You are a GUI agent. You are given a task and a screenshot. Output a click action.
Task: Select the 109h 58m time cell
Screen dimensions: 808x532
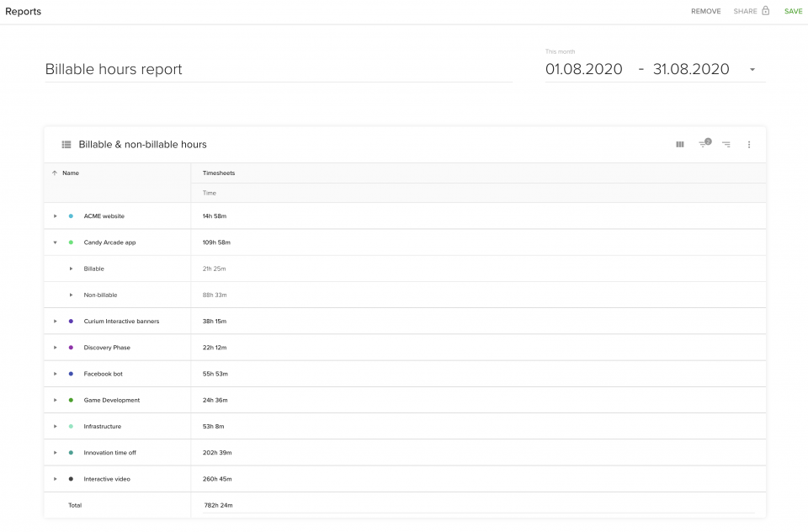pyautogui.click(x=216, y=242)
